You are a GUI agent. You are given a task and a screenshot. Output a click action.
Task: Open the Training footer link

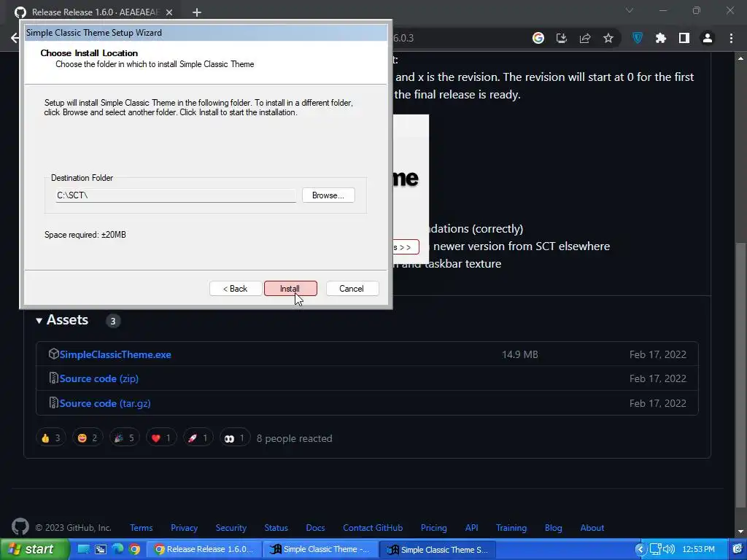(x=511, y=528)
